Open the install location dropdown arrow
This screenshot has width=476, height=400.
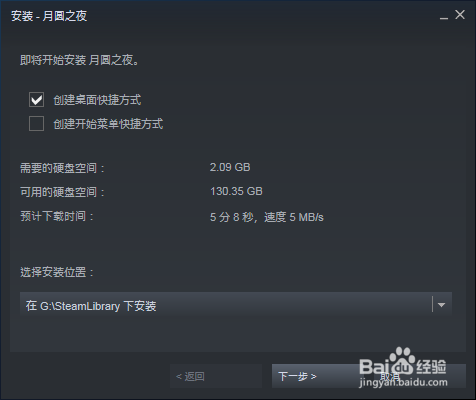point(441,305)
